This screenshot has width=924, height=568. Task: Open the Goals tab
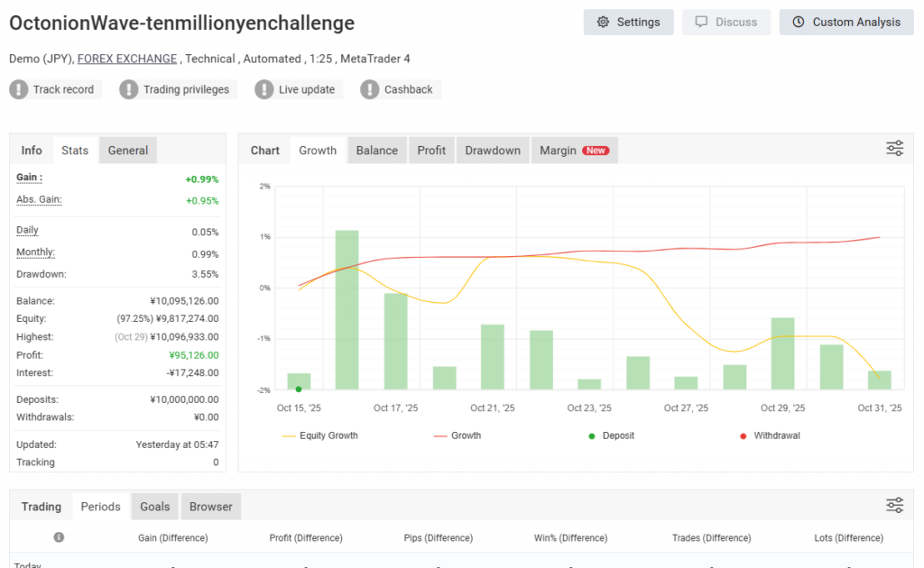click(x=155, y=507)
